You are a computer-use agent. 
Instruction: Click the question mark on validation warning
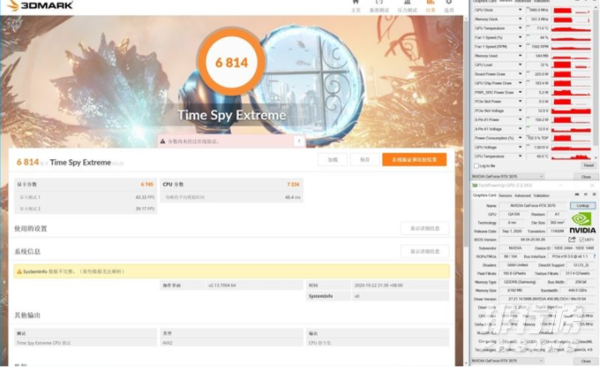[299, 142]
